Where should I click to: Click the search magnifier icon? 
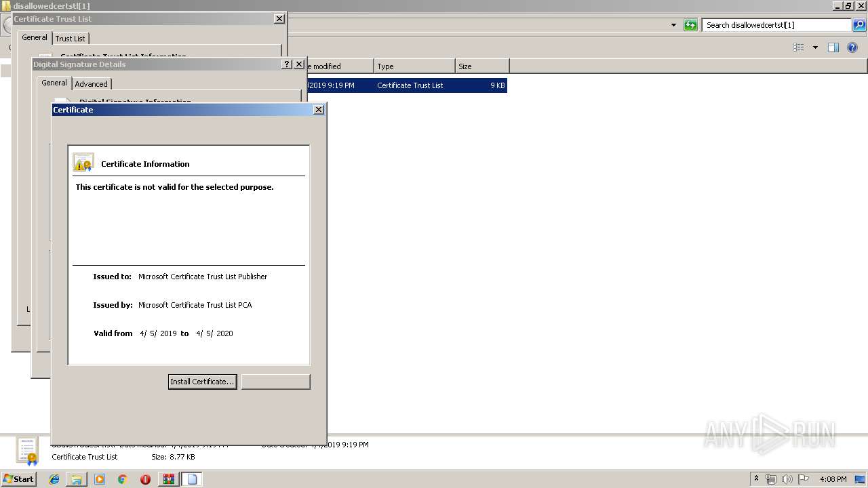859,25
